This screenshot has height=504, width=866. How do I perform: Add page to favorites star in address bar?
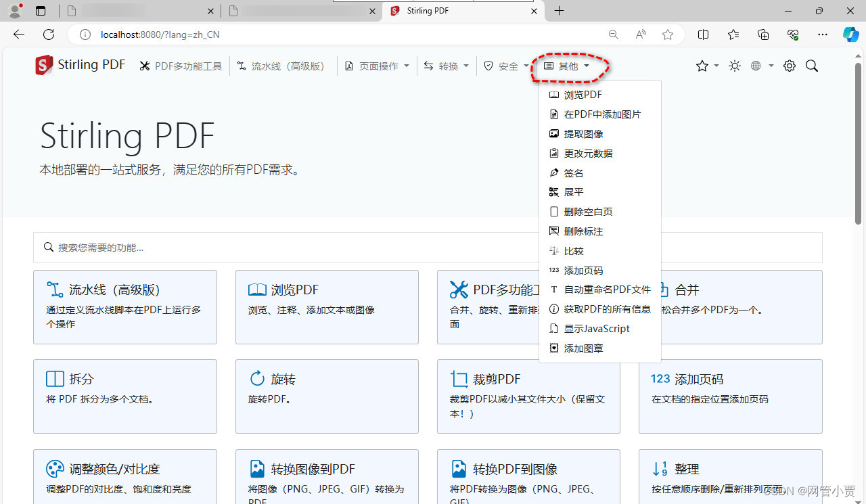pos(668,35)
